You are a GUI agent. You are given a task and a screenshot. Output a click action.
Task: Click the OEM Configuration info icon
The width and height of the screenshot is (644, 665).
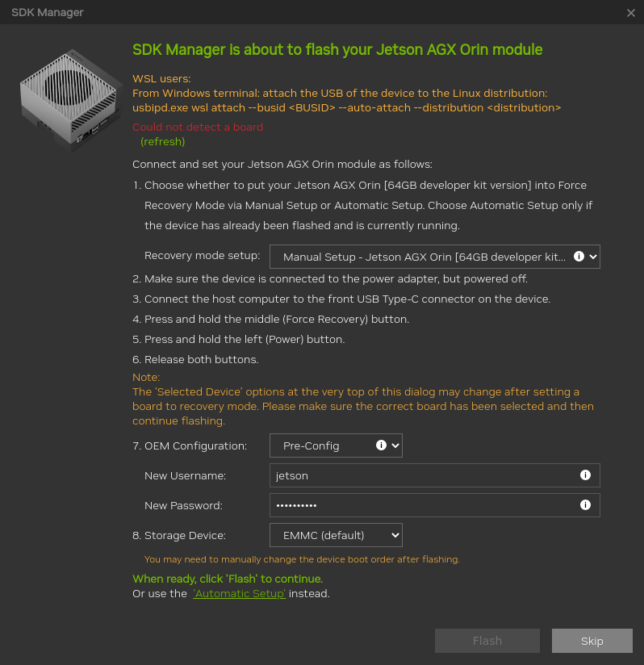pyautogui.click(x=381, y=445)
